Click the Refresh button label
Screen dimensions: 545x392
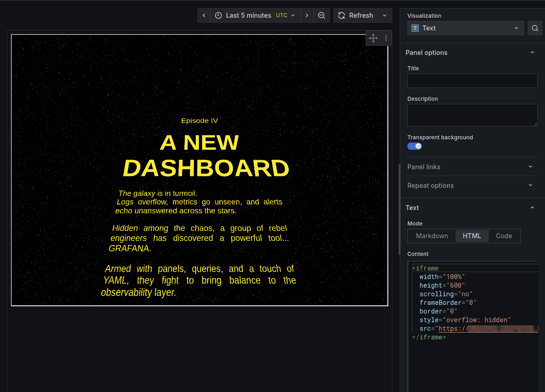(x=361, y=15)
